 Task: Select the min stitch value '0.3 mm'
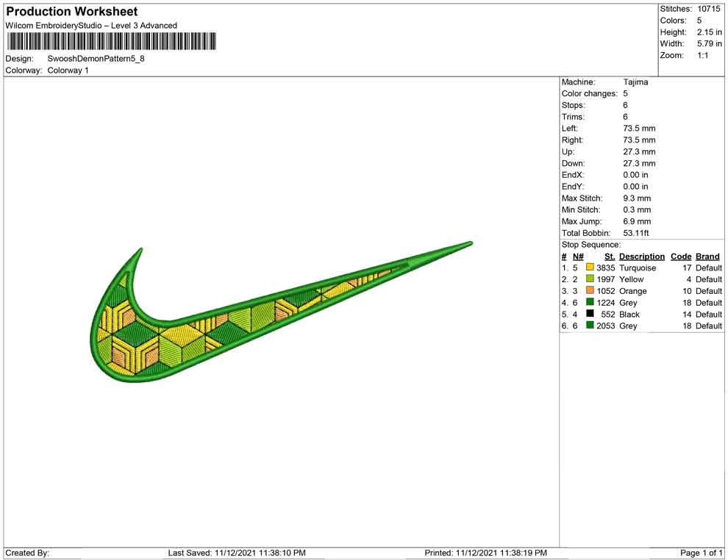(637, 209)
